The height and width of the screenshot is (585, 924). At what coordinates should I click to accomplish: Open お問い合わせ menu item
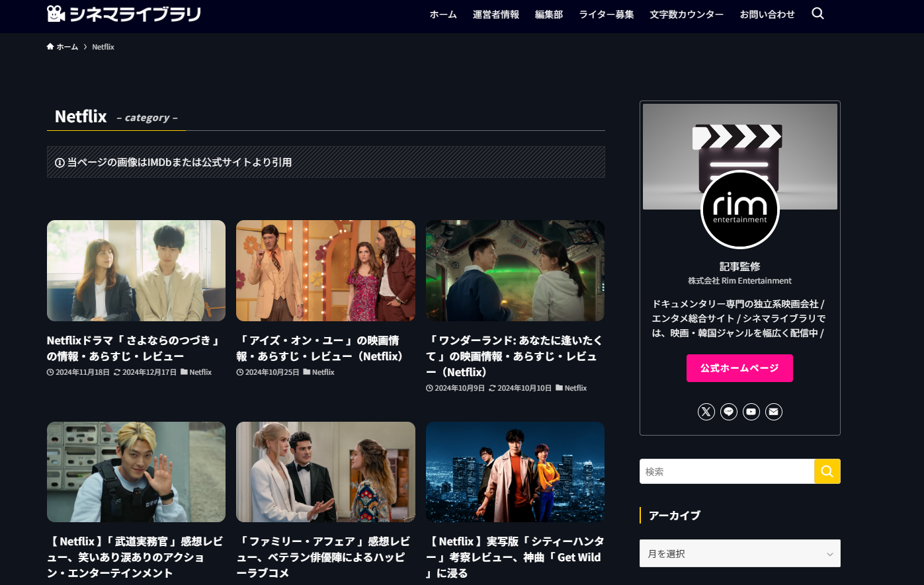coord(767,15)
